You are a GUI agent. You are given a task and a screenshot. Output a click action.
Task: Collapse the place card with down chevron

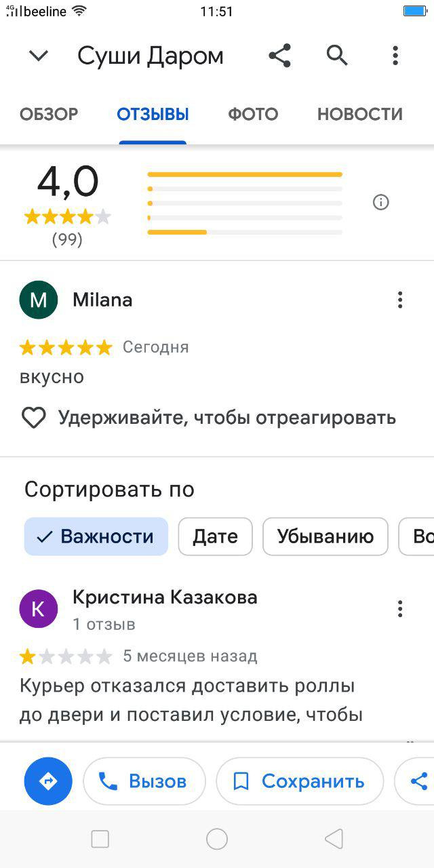39,56
